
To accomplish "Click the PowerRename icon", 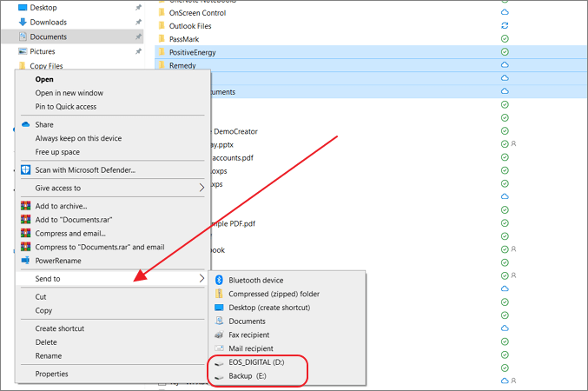I will (26, 261).
